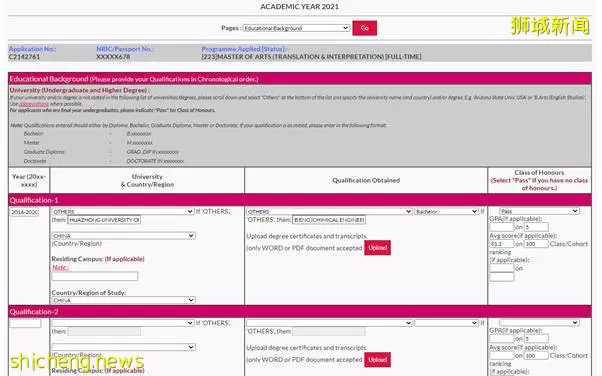Open Country/Region of Study dropdown
The image size is (602, 376).
click(x=123, y=300)
